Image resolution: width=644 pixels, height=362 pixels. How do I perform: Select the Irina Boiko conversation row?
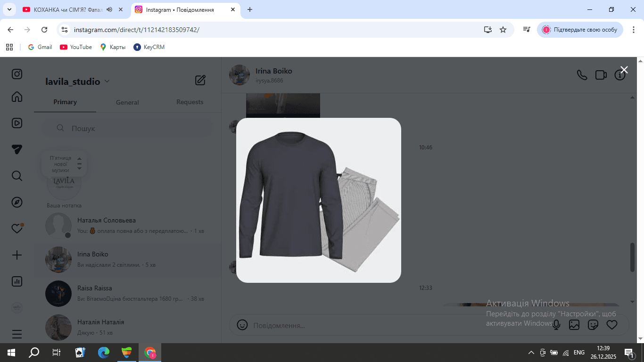tap(127, 259)
